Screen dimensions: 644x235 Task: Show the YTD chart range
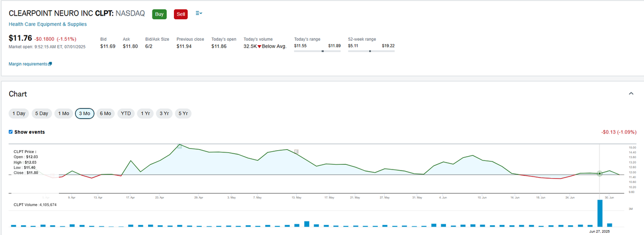pyautogui.click(x=126, y=113)
